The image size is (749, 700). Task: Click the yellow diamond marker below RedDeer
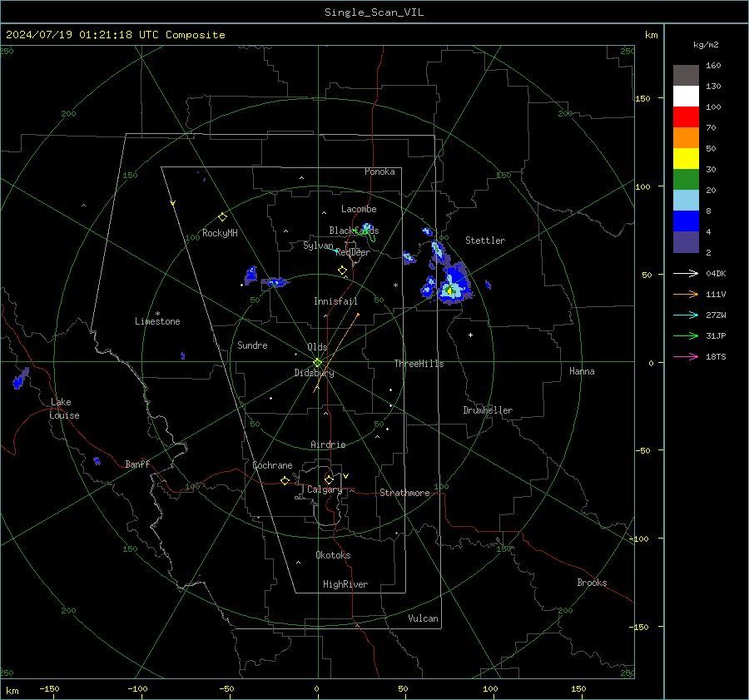(342, 271)
